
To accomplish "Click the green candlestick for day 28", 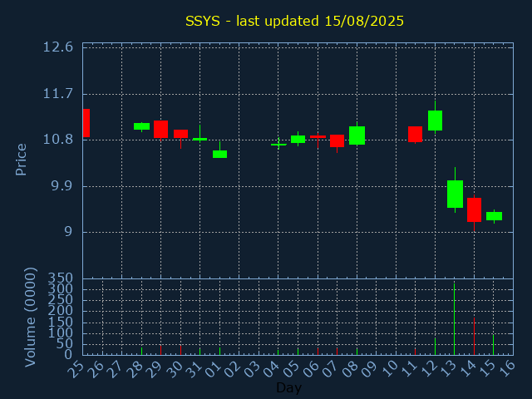I will 141,126.
